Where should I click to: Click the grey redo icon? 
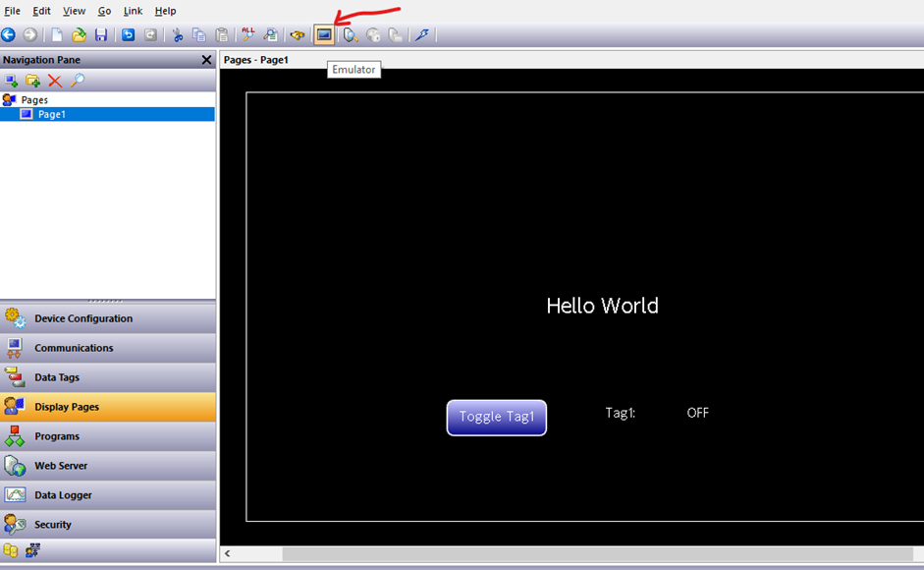(151, 34)
